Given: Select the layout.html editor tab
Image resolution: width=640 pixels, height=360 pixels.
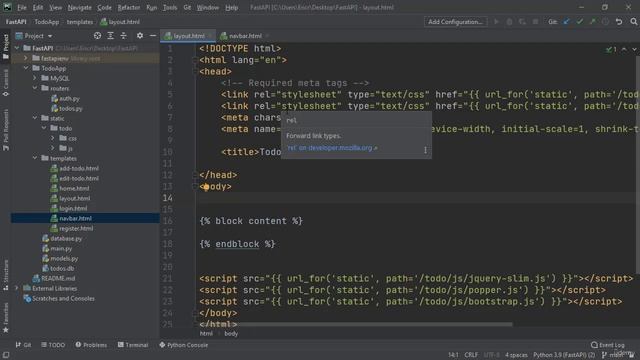Looking at the screenshot, I should pyautogui.click(x=188, y=36).
